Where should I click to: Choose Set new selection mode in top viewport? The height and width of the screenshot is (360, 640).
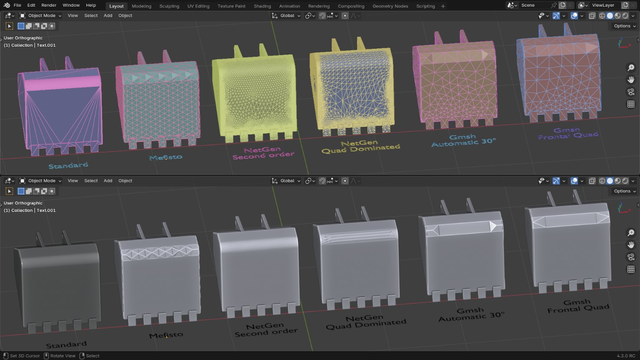point(21,26)
